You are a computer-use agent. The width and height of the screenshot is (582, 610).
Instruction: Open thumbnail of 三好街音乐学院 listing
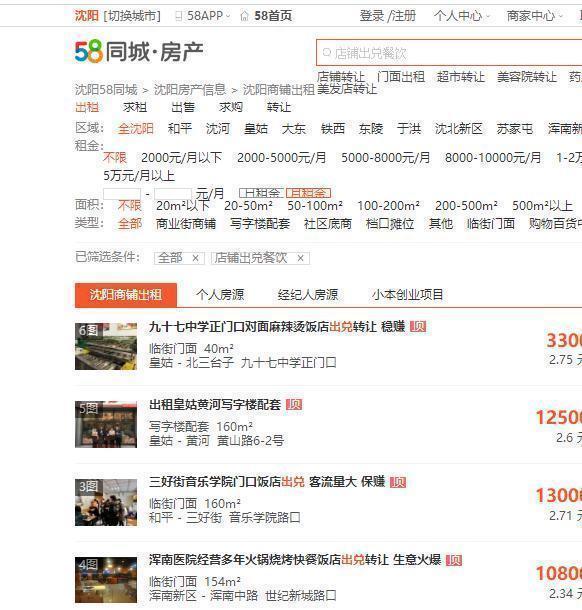pyautogui.click(x=106, y=502)
